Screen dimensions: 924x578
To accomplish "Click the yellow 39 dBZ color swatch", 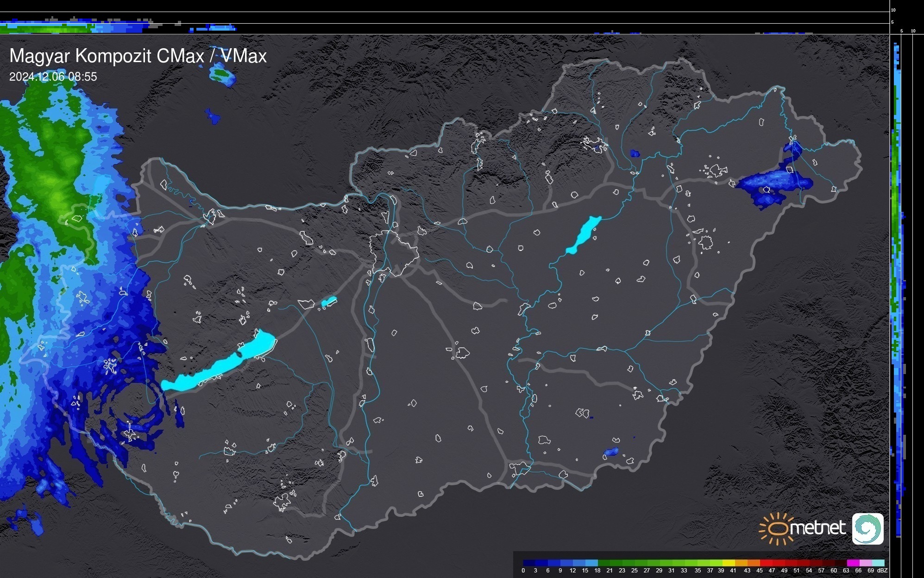I will (x=728, y=563).
